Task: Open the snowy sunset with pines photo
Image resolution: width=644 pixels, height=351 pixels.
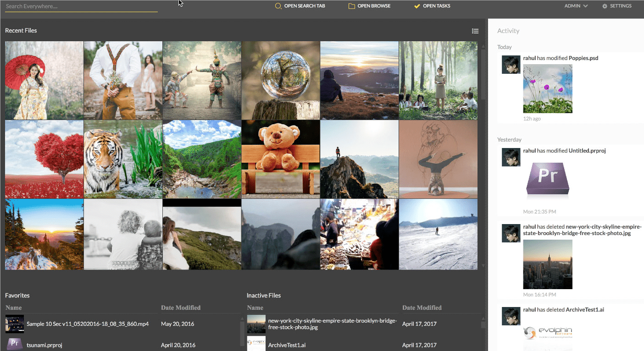Action: (x=44, y=234)
